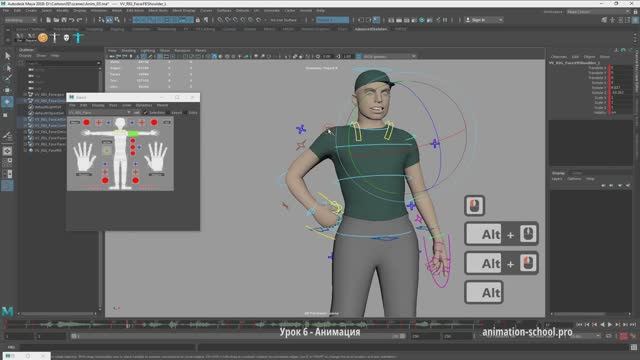
Task: Click the lock selection padlock icon
Action: [x=198, y=20]
